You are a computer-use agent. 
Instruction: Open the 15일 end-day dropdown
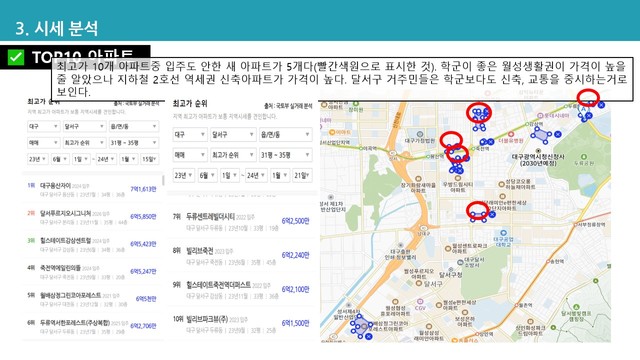149,159
